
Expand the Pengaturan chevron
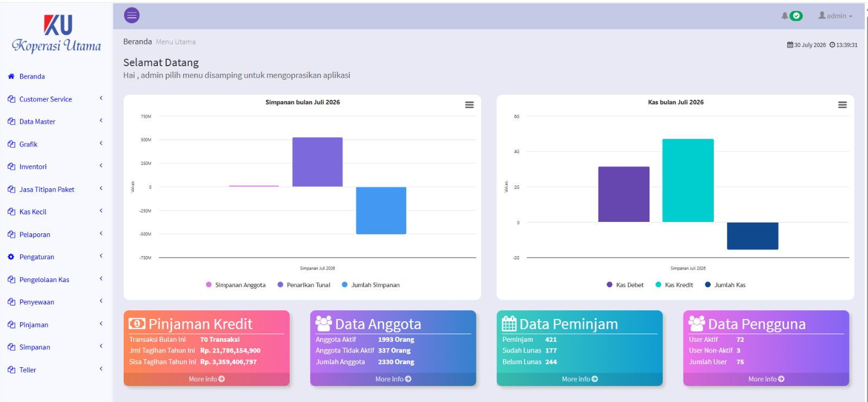[101, 256]
